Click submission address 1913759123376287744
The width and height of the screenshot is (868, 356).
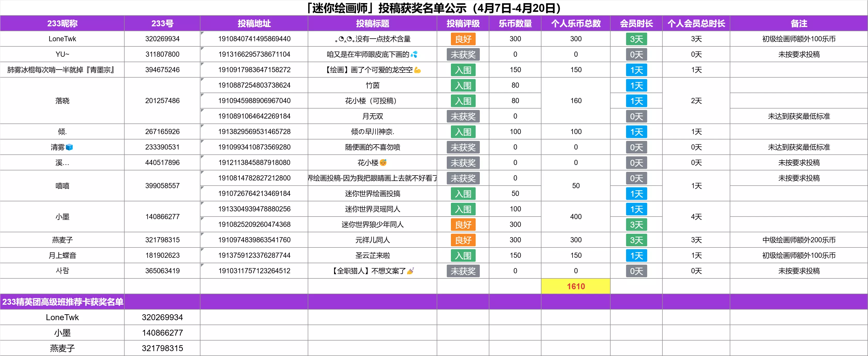pyautogui.click(x=254, y=256)
